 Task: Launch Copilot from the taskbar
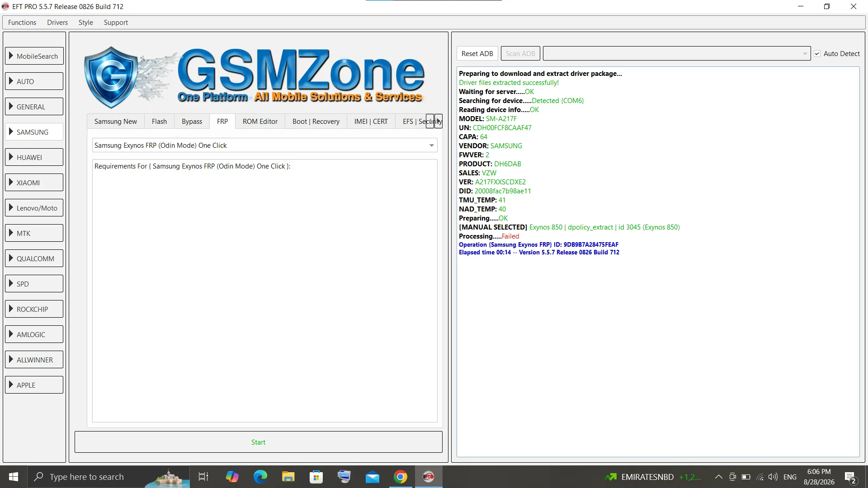(232, 477)
